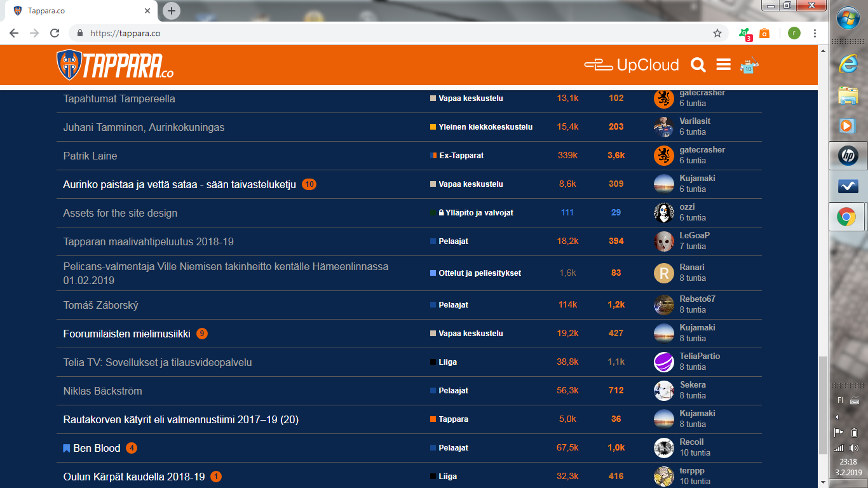Click the Tappara.co logo

pyautogui.click(x=115, y=65)
